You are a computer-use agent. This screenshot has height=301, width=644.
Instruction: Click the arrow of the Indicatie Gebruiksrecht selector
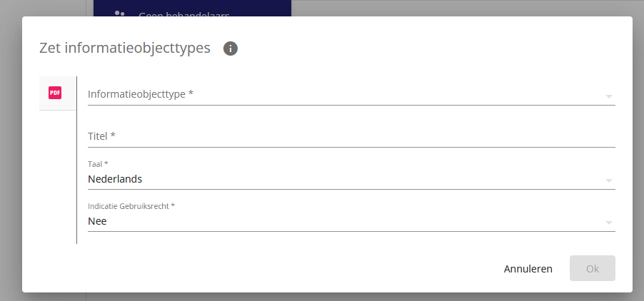click(x=609, y=223)
